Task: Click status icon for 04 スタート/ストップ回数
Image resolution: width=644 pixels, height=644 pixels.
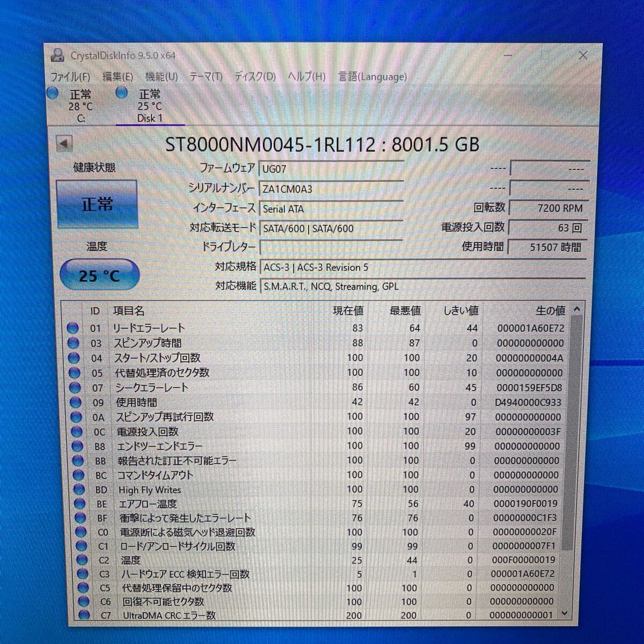Action: point(74,358)
